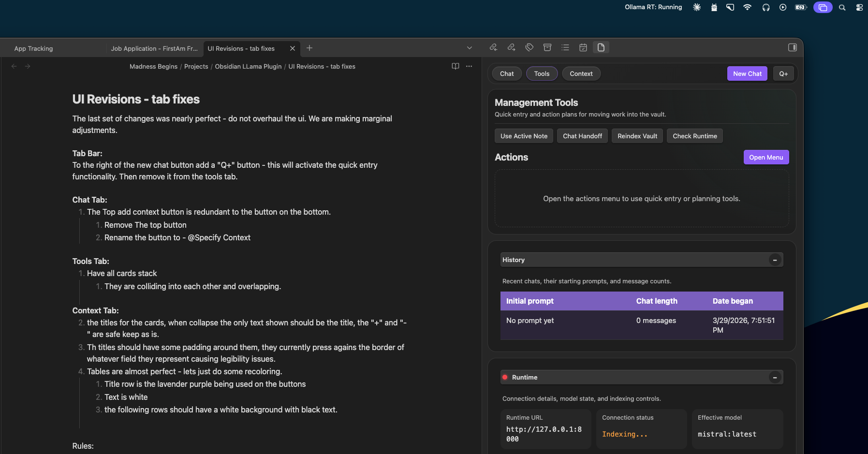
Task: Switch note to reading view book icon
Action: pos(456,66)
